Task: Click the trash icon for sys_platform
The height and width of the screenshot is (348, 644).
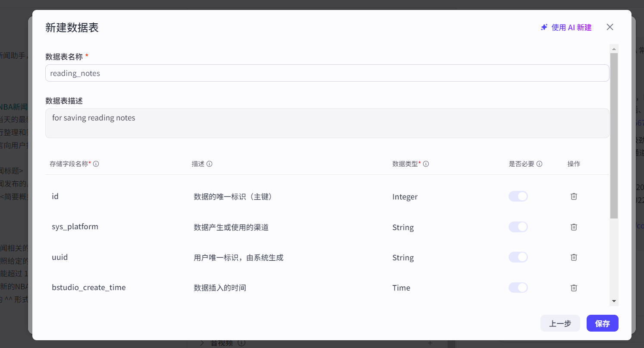Action: pyautogui.click(x=574, y=227)
